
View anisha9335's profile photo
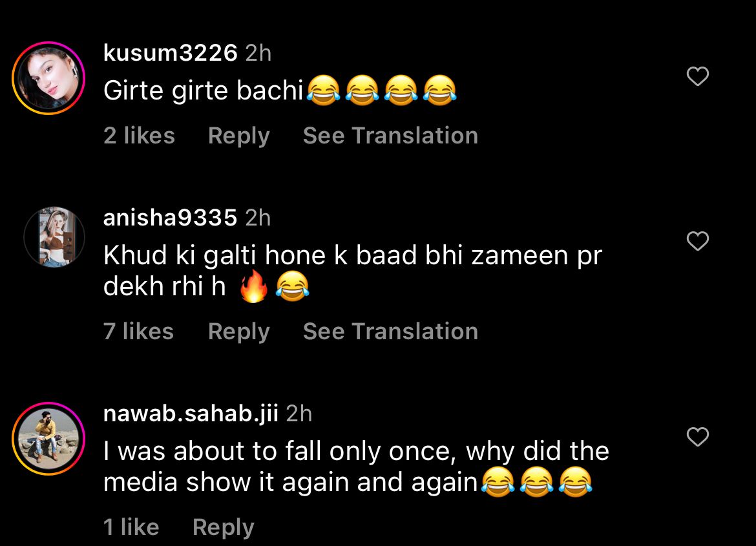click(54, 237)
